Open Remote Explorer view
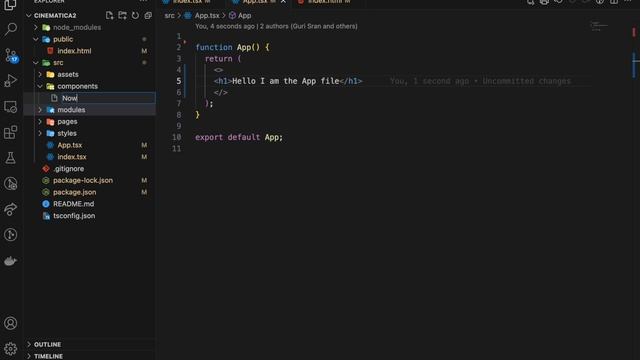This screenshot has width=640, height=360. [11, 107]
